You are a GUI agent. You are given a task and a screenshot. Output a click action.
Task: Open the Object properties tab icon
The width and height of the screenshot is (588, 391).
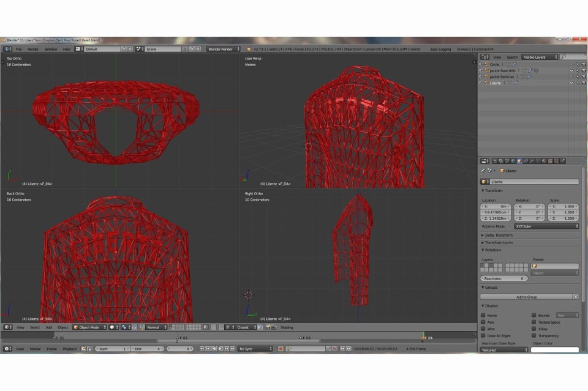click(x=519, y=161)
